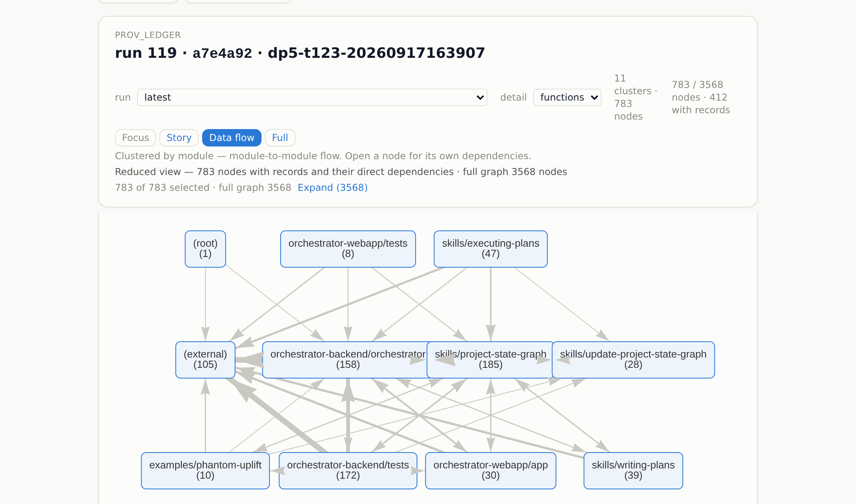Select the skills/writing-plans (39) node
The image size is (856, 504).
(x=633, y=471)
